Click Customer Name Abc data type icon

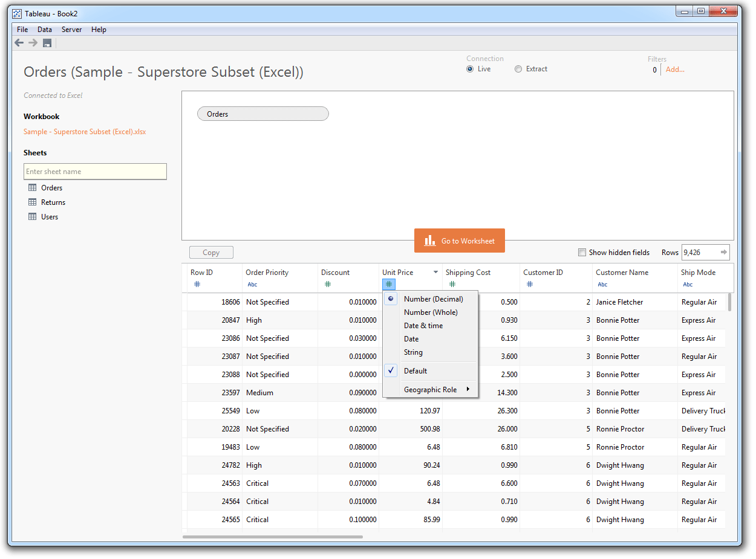(602, 284)
